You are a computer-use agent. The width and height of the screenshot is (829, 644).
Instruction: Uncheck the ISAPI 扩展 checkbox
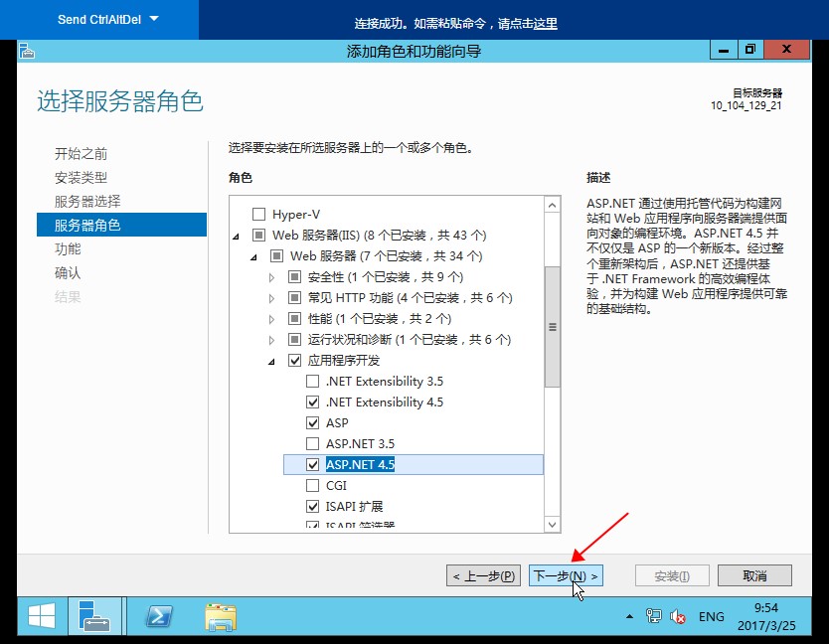(312, 507)
